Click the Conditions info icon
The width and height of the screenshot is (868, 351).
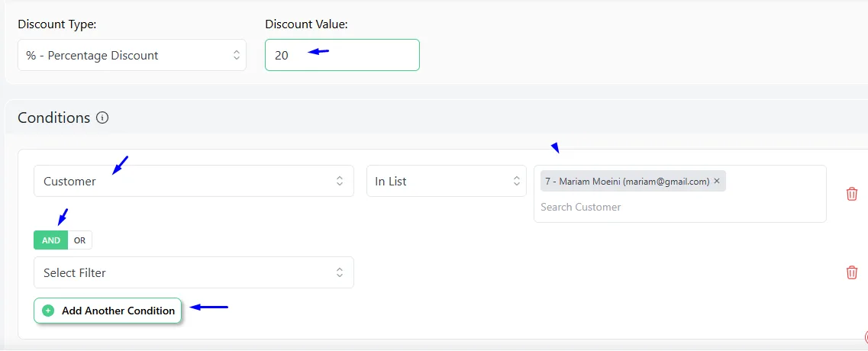tap(102, 118)
